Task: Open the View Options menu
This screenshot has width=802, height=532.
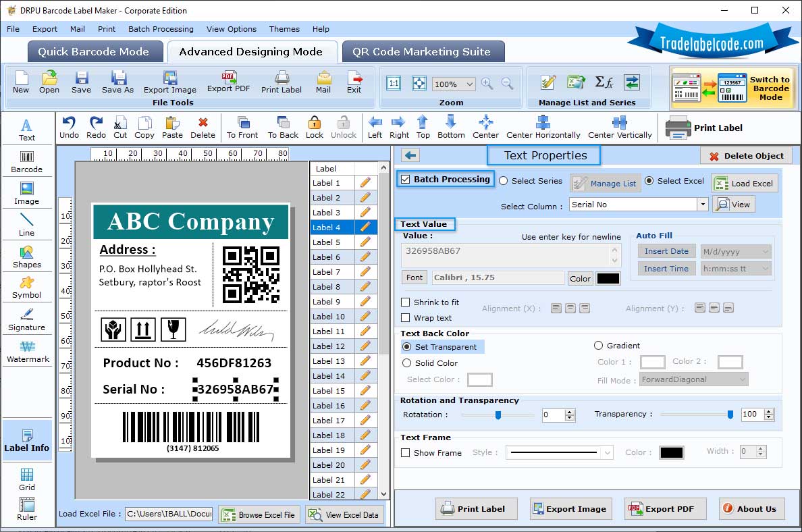Action: tap(231, 29)
